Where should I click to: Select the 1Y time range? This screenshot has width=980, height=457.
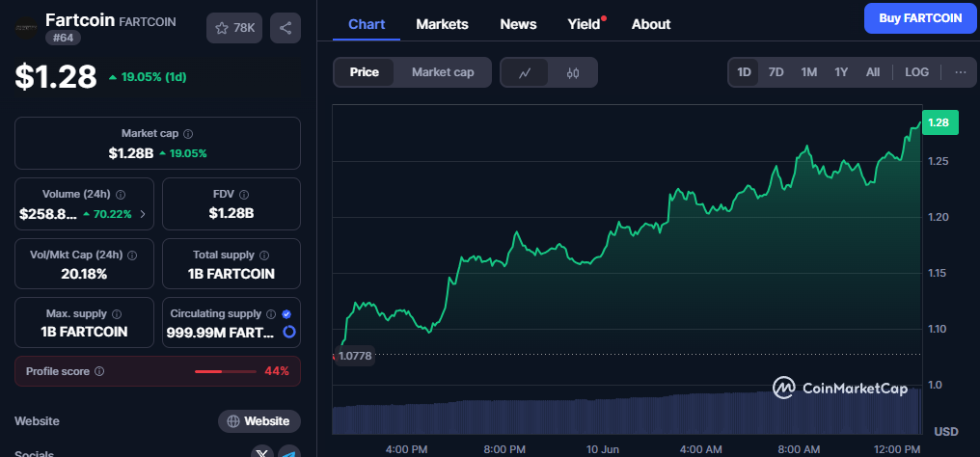click(x=841, y=72)
